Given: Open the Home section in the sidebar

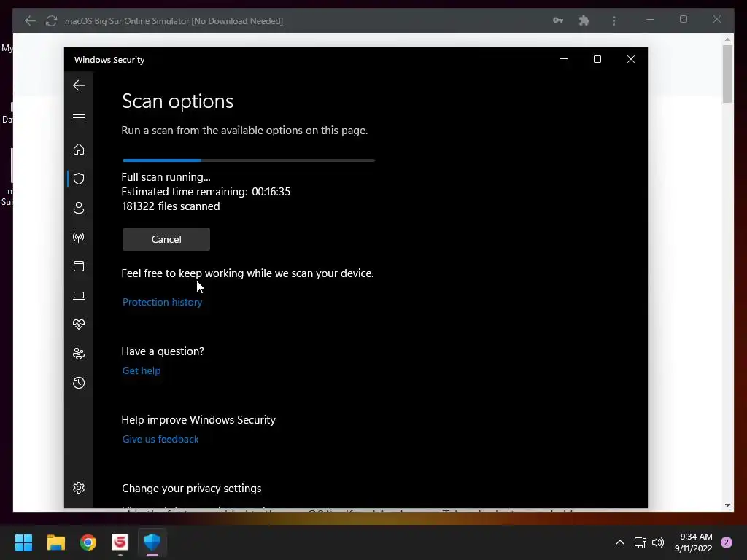Looking at the screenshot, I should [x=79, y=149].
